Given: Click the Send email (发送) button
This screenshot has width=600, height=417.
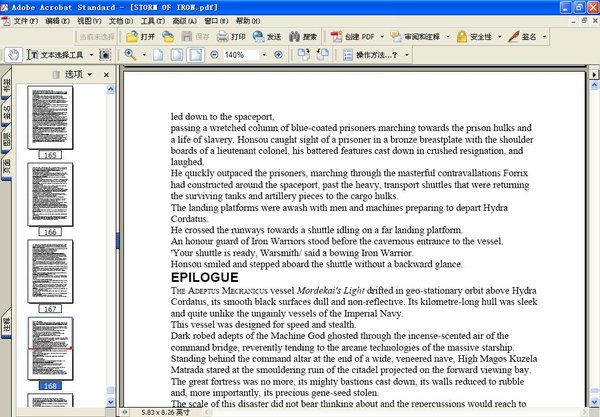Looking at the screenshot, I should tap(267, 37).
